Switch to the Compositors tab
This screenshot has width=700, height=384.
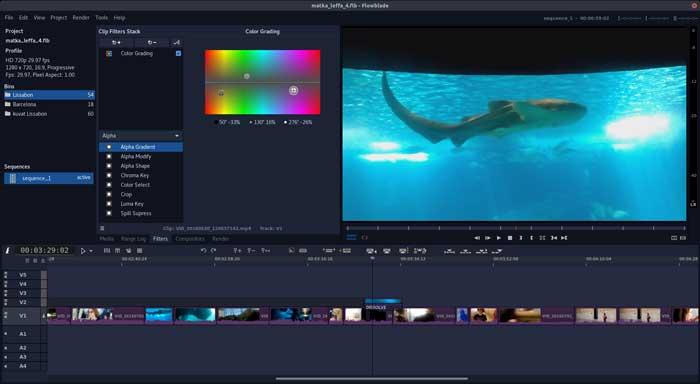[x=190, y=239]
